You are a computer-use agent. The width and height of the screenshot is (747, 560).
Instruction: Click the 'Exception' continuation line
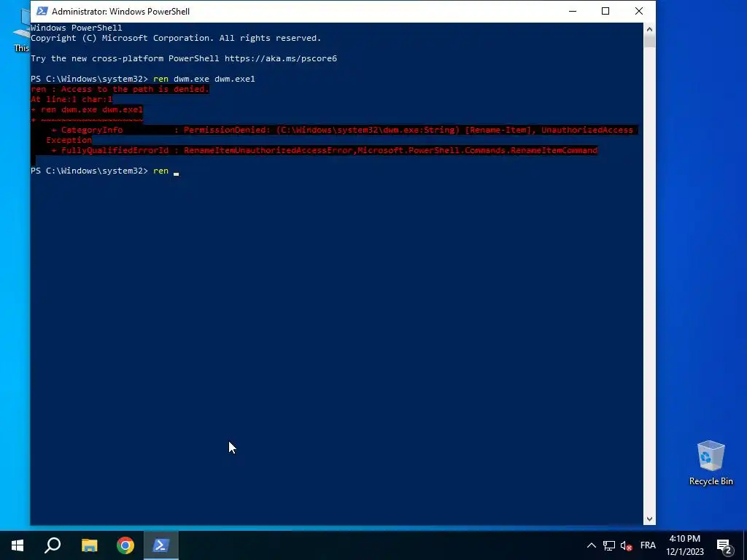69,140
